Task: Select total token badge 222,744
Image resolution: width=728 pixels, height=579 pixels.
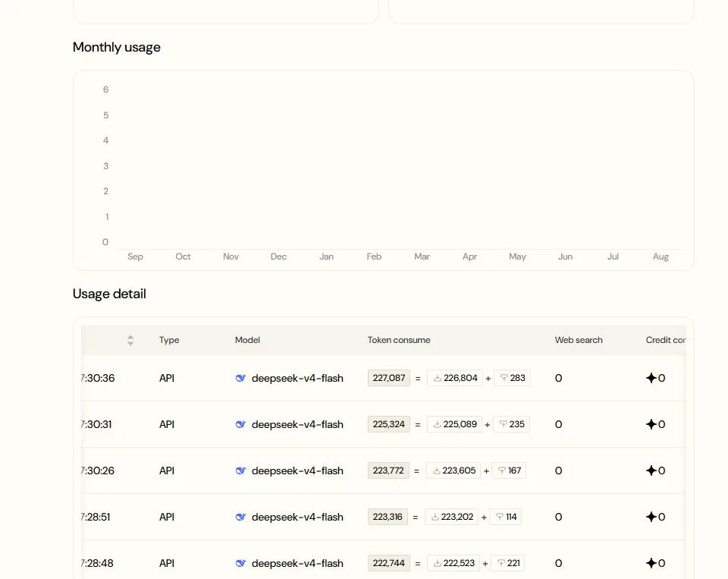Action: click(388, 563)
